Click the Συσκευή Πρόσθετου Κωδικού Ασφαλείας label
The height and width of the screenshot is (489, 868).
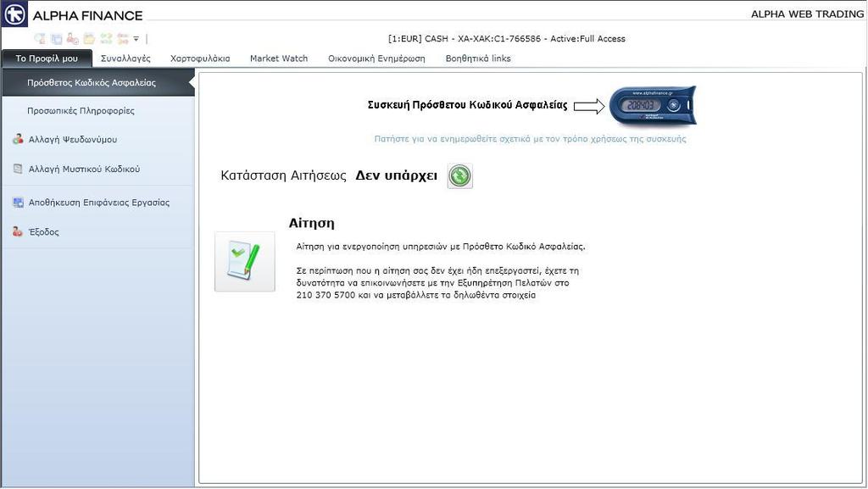coord(467,104)
